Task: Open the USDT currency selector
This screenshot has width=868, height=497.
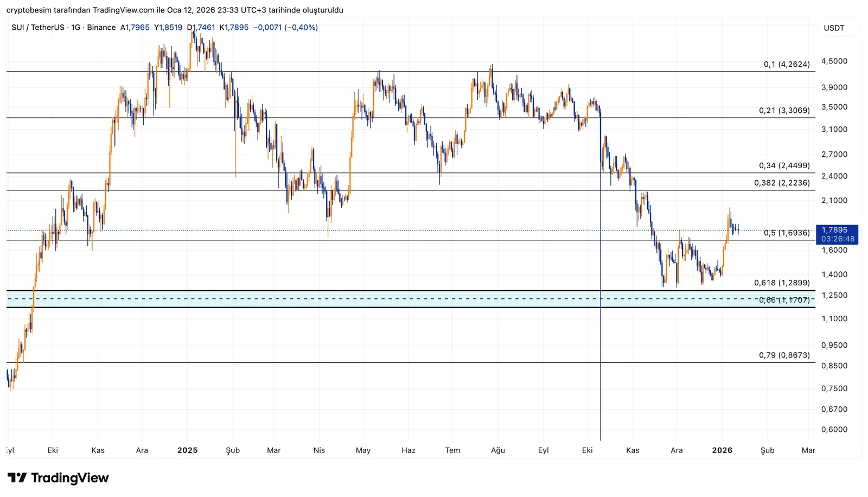Action: pyautogui.click(x=834, y=28)
